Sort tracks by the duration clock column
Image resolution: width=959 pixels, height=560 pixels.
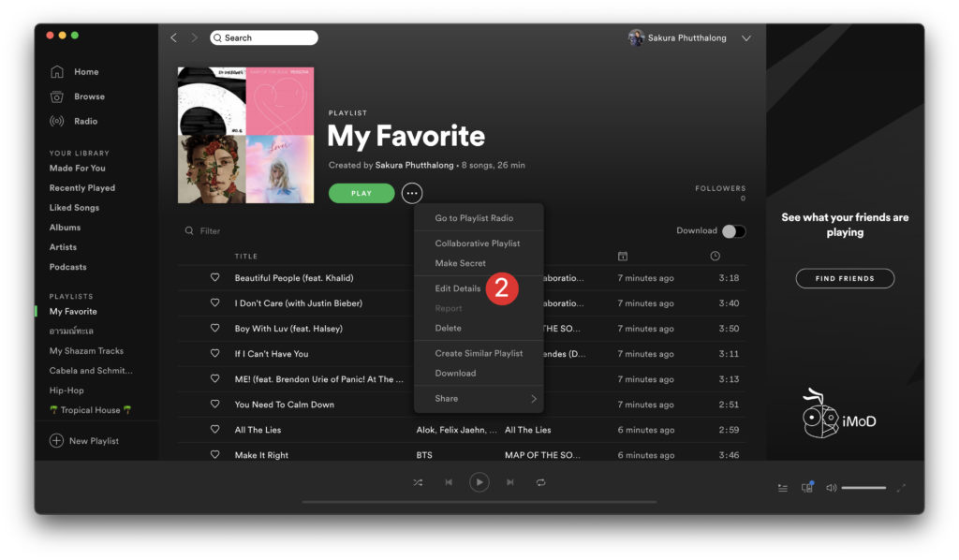(x=715, y=256)
